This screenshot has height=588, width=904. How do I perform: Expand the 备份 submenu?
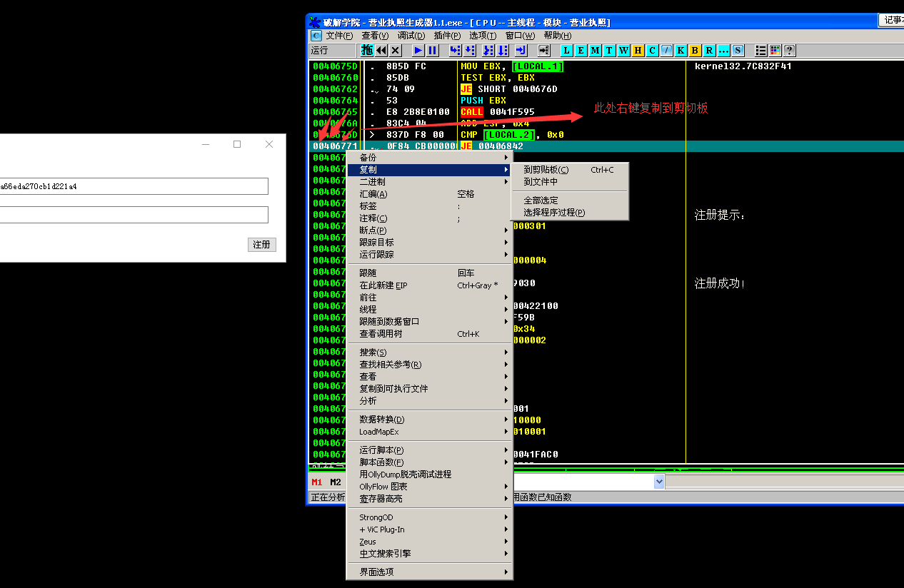coord(429,158)
